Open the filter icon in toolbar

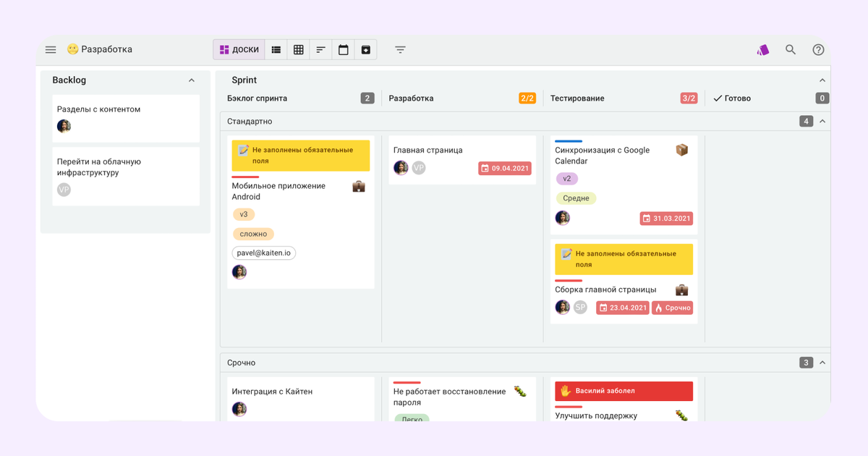coord(400,50)
